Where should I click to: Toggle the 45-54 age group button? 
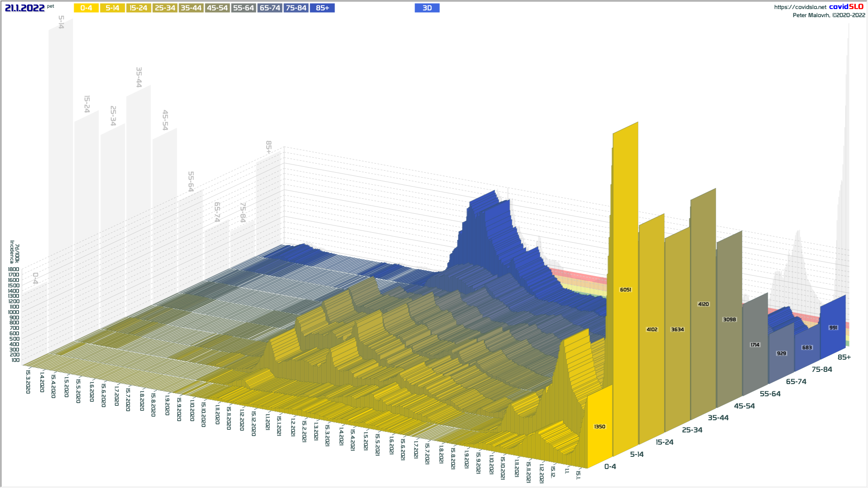point(217,8)
